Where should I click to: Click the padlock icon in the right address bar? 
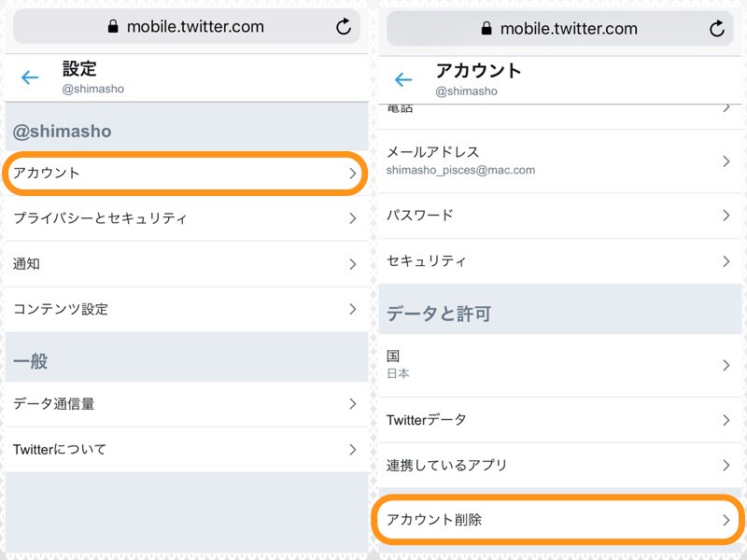tap(486, 29)
